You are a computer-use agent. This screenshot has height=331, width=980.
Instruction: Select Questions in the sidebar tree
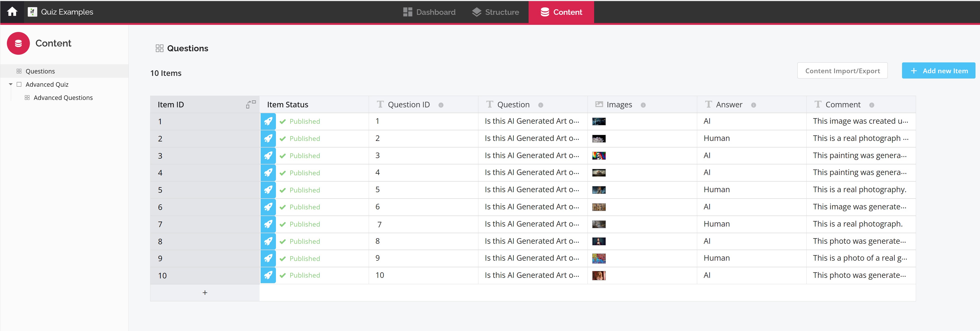point(40,71)
